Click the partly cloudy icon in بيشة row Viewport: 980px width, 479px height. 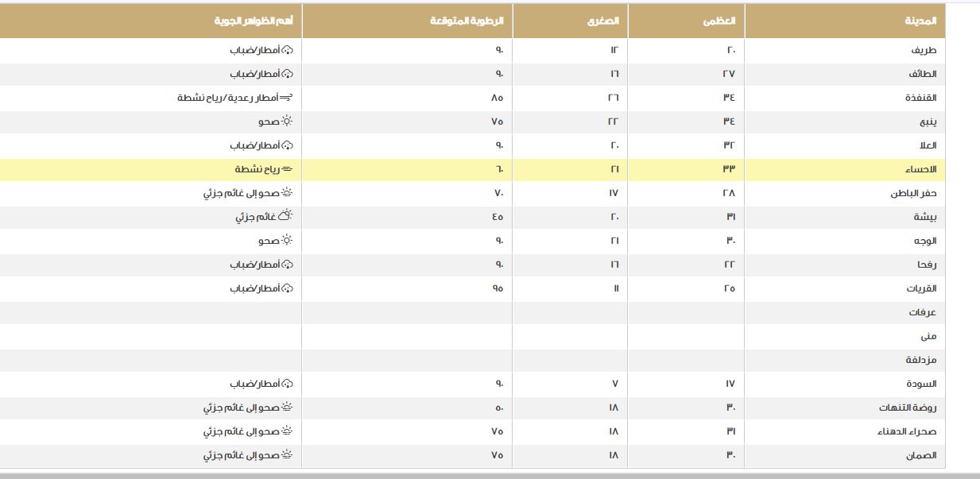click(x=287, y=217)
